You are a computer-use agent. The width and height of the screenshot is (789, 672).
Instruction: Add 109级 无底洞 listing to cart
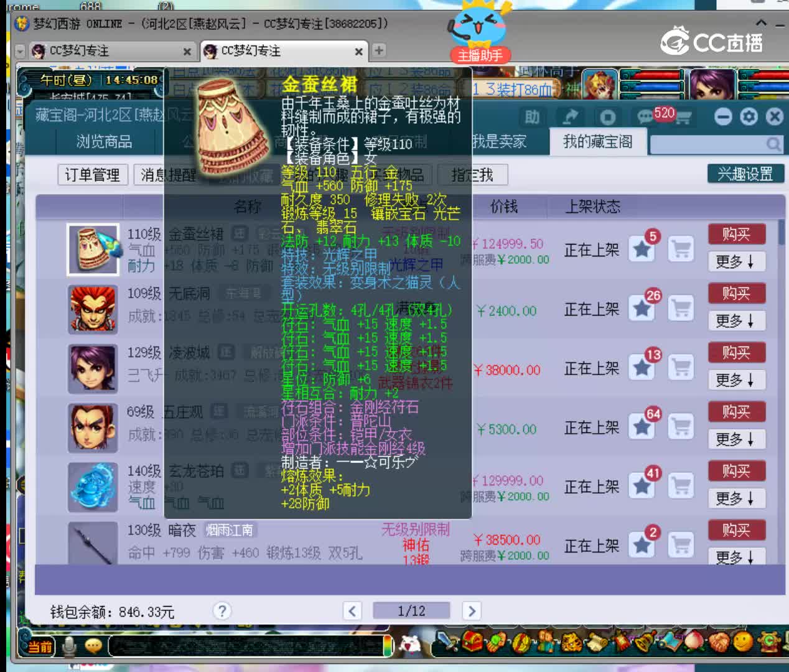coord(681,309)
